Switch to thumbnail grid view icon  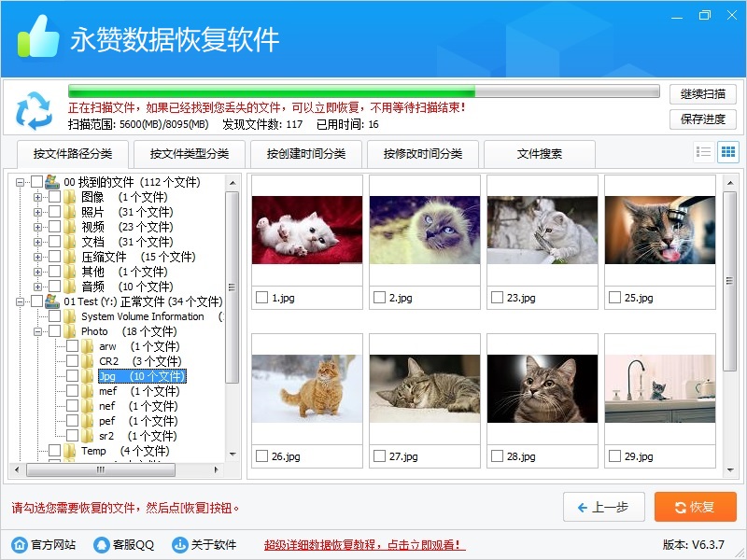click(728, 152)
